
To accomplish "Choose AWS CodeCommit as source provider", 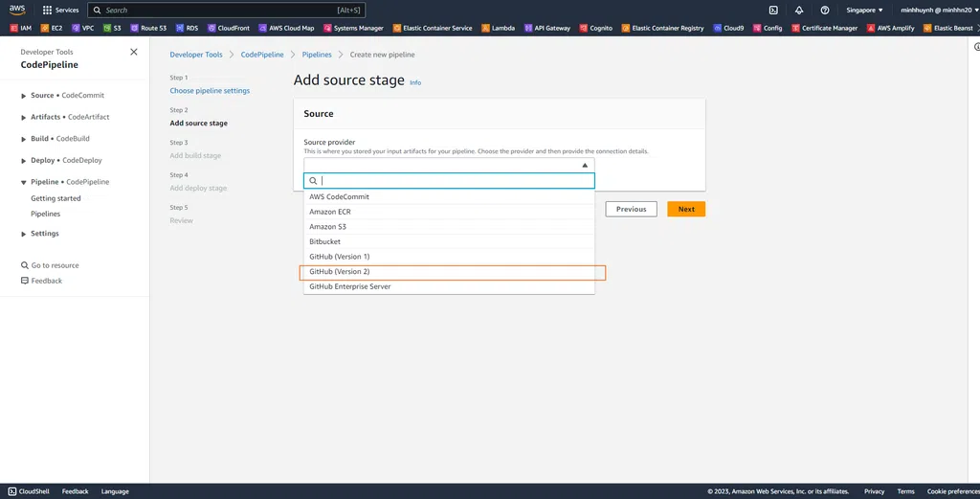I will (339, 196).
